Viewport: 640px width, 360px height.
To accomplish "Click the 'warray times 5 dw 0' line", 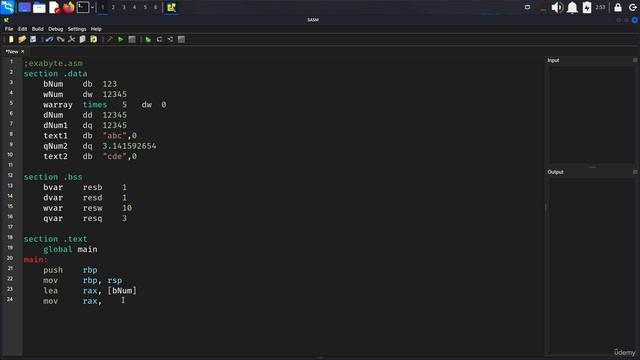I will pyautogui.click(x=104, y=105).
